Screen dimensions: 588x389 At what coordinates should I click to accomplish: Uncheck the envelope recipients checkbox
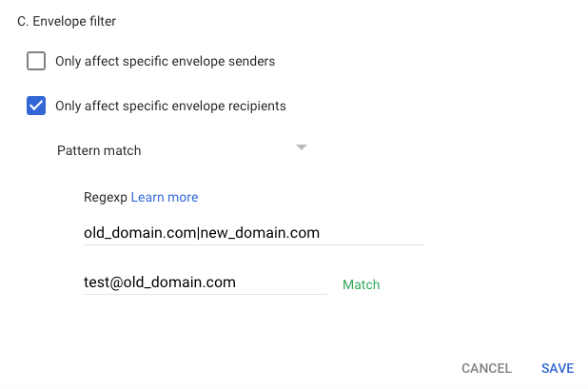[x=36, y=106]
